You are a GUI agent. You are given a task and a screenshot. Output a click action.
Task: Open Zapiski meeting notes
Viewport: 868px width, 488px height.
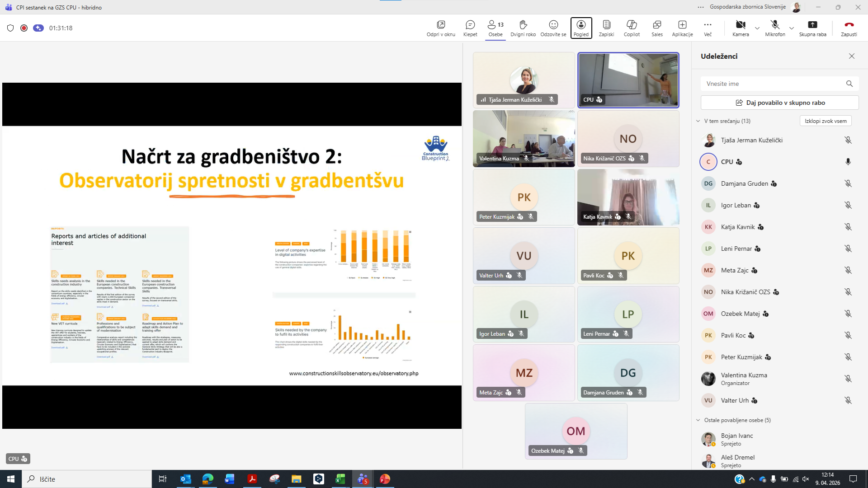tap(606, 28)
